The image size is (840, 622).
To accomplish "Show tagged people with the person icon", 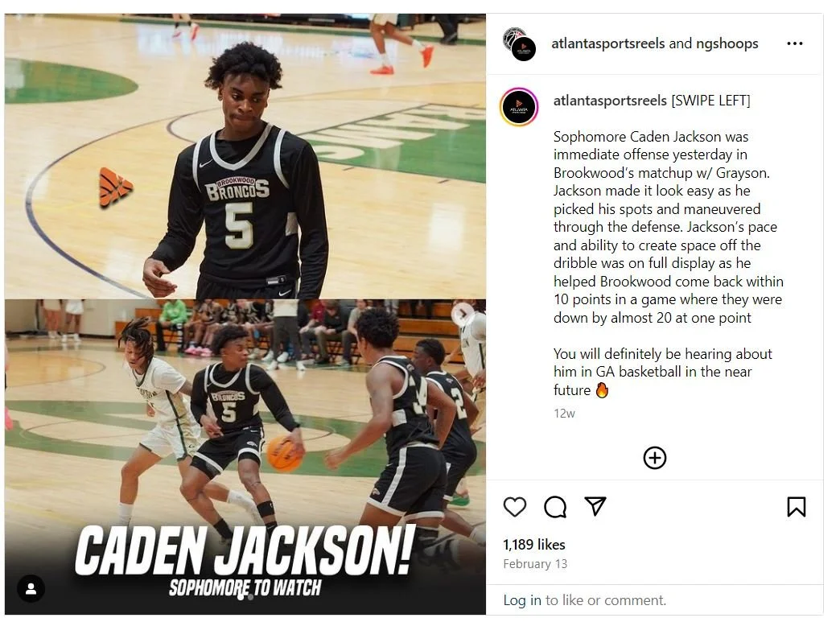I will click(x=31, y=589).
